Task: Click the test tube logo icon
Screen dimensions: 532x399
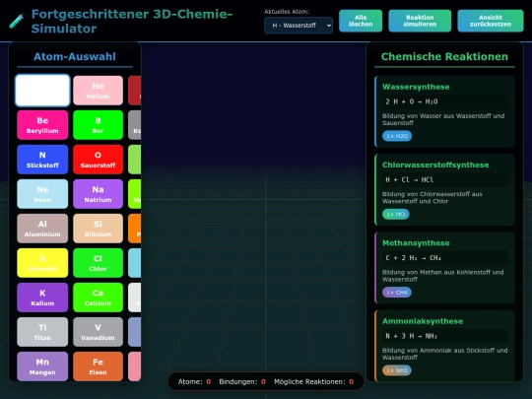Action: tap(17, 21)
